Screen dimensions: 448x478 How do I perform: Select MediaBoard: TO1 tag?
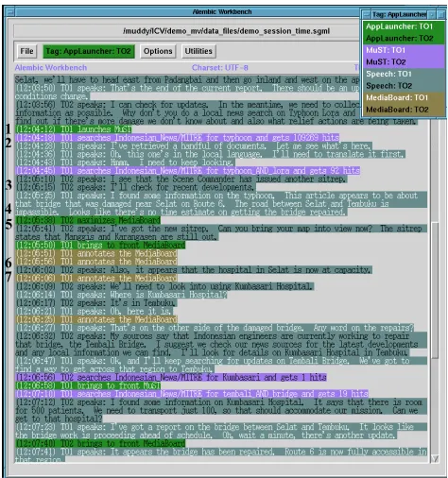404,97
